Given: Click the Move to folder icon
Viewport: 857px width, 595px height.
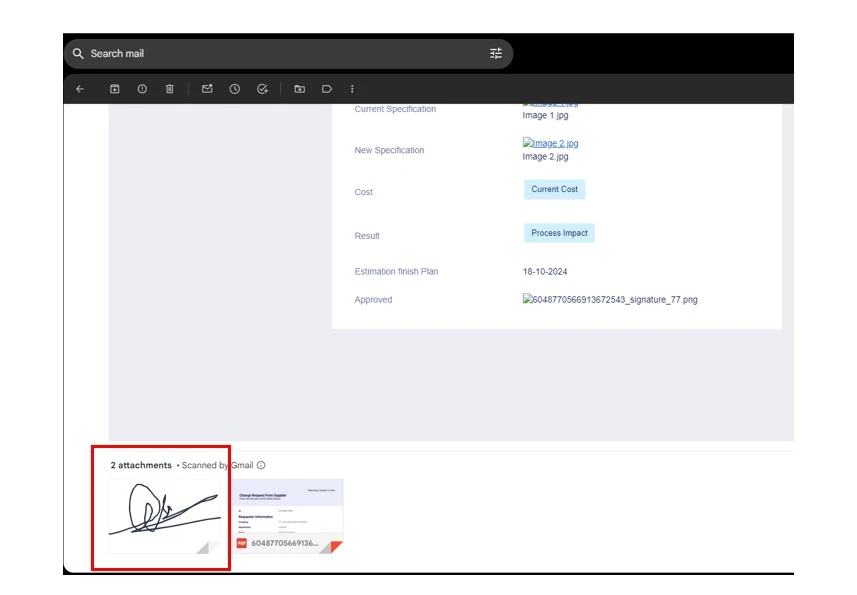Looking at the screenshot, I should tap(299, 88).
